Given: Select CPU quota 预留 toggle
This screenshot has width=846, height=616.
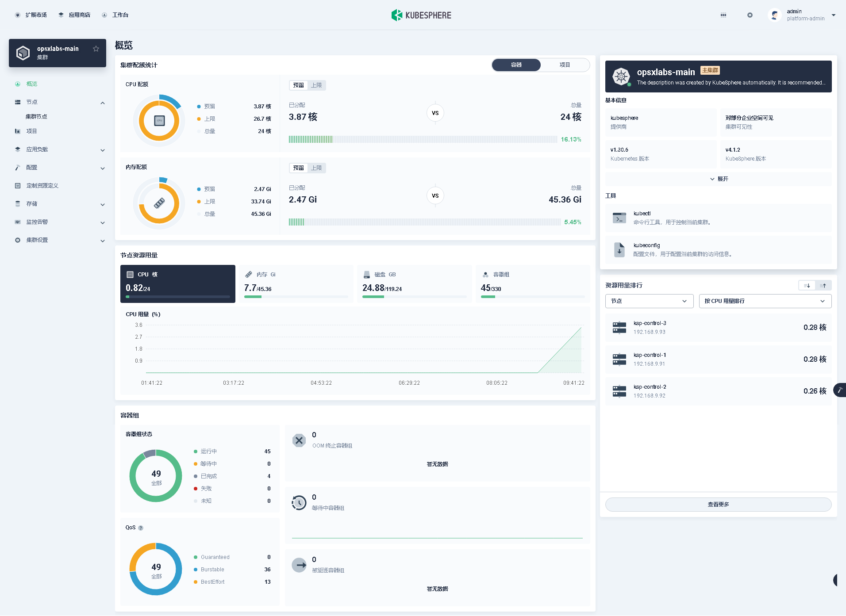Looking at the screenshot, I should (299, 85).
